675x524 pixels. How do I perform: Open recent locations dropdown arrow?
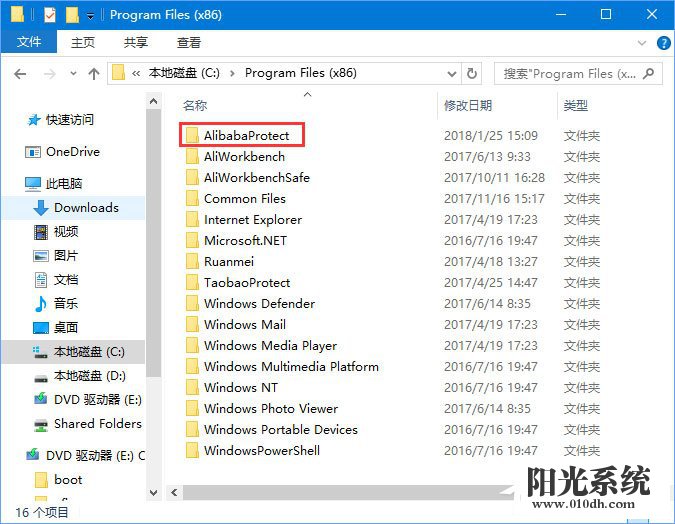74,74
